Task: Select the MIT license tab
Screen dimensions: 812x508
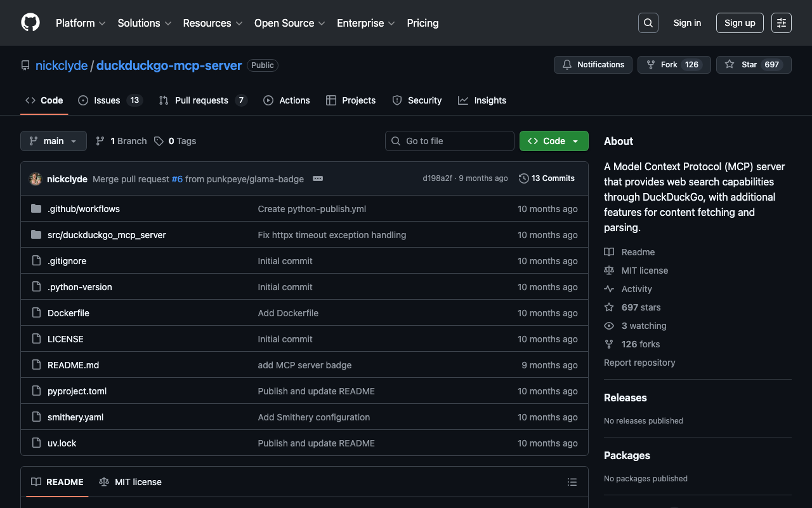Action: tap(131, 482)
